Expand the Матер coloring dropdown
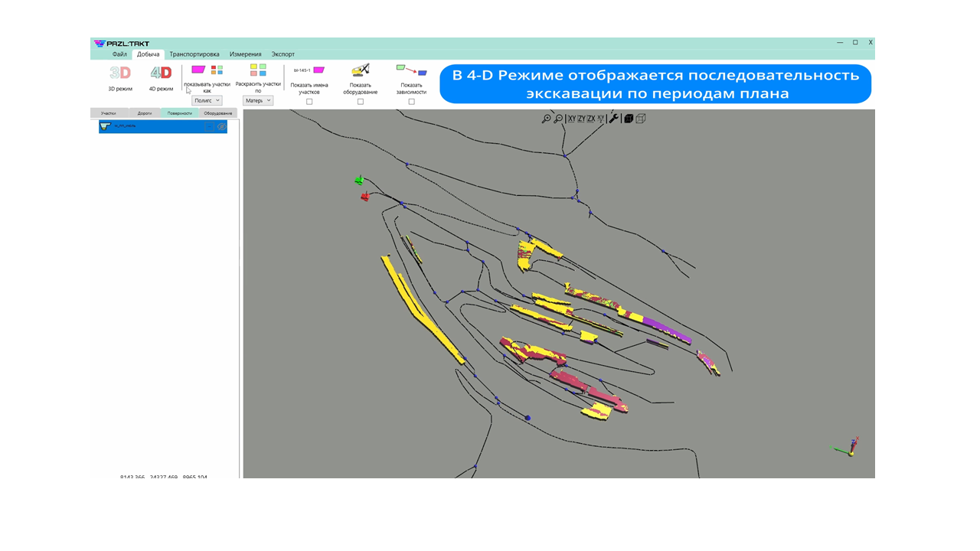 pos(258,100)
